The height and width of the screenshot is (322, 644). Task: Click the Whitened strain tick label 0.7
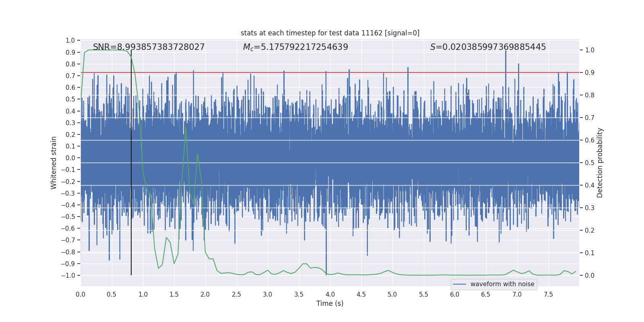(70, 76)
